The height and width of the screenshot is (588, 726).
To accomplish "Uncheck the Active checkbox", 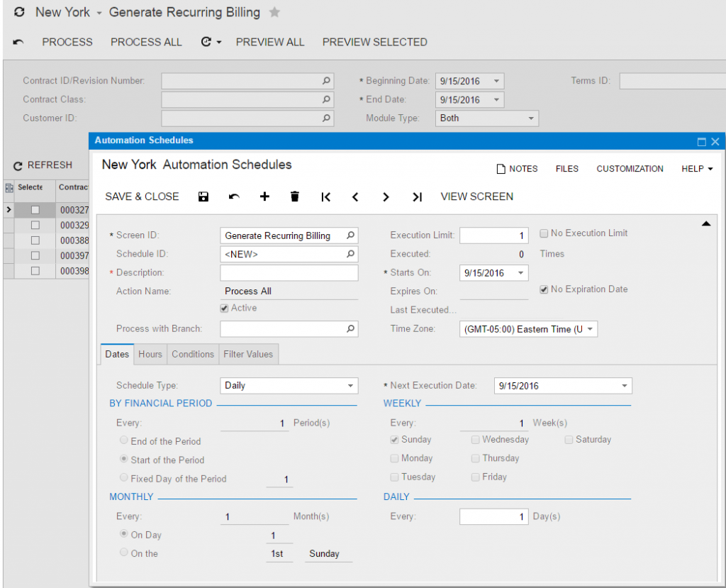I will (x=224, y=308).
